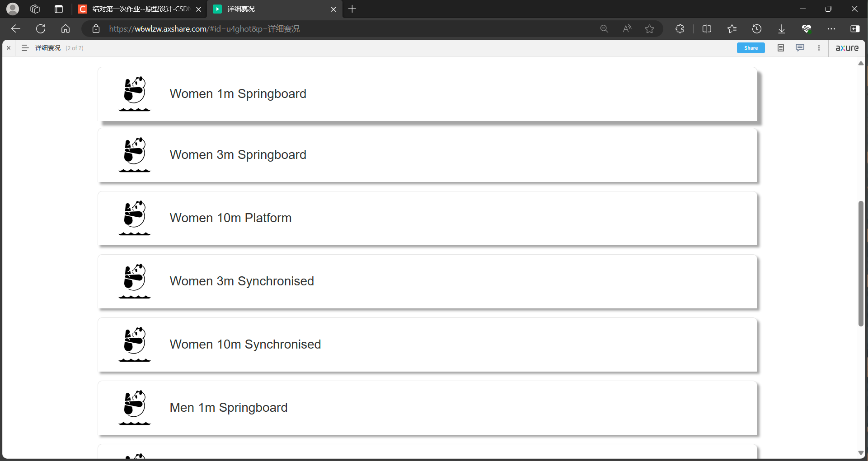Open Axure's three-dot options menu
Viewport: 868px width, 461px height.
(819, 48)
